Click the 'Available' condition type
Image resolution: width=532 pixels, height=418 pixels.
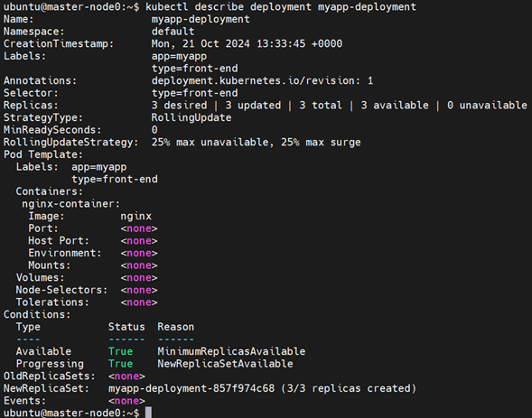click(43, 351)
